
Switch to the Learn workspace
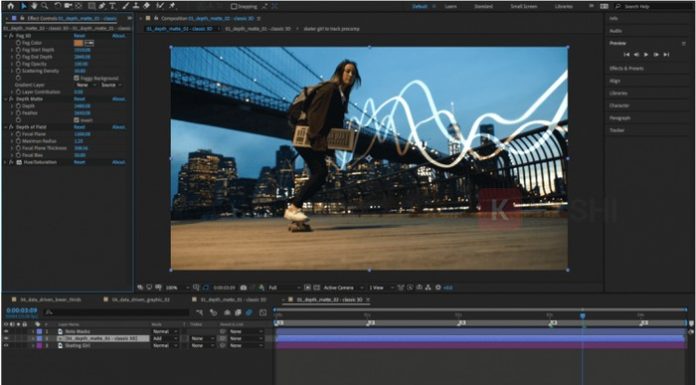pyautogui.click(x=451, y=7)
